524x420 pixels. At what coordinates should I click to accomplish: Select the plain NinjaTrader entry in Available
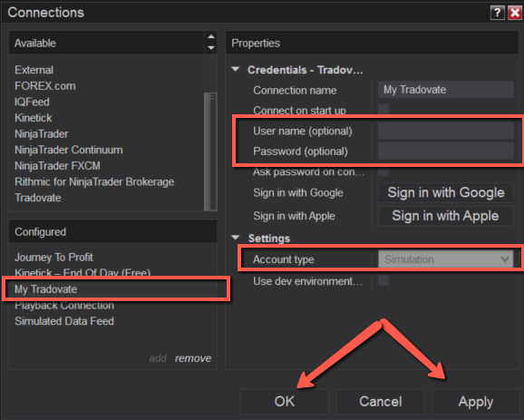[42, 133]
